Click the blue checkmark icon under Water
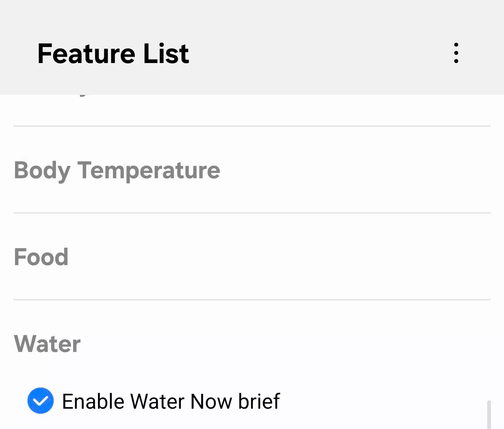Image resolution: width=504 pixels, height=429 pixels. pos(41,401)
